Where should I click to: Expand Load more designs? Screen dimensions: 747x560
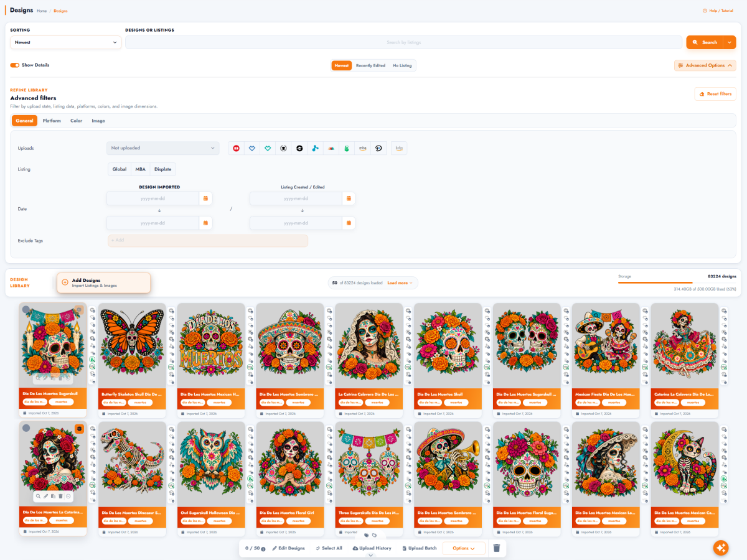(x=400, y=282)
